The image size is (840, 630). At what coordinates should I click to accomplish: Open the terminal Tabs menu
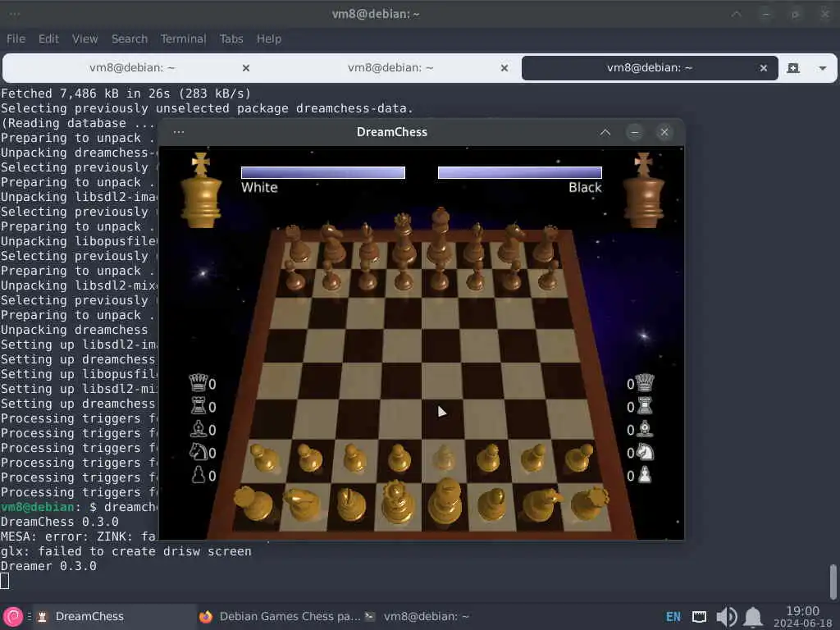(x=231, y=39)
